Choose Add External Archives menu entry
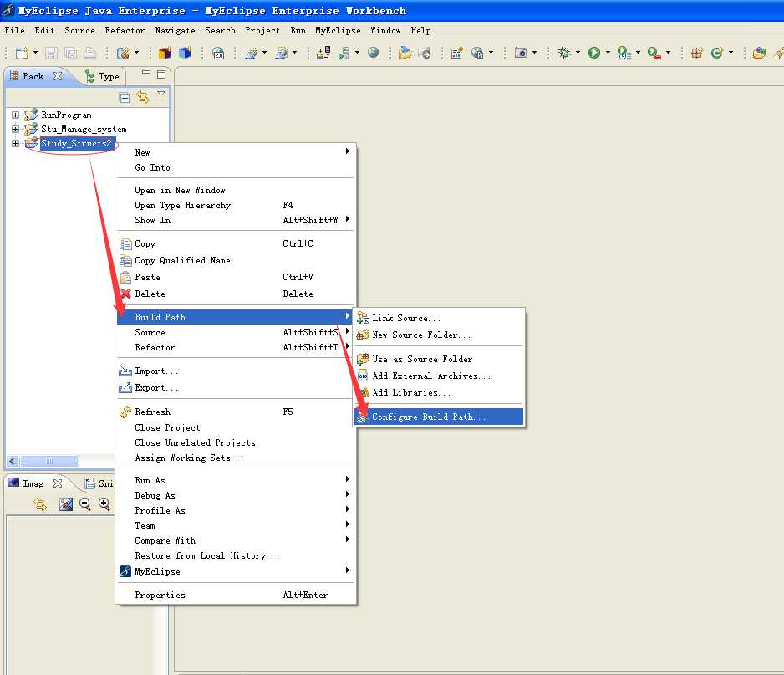Screen dimensions: 784x675 point(439,376)
